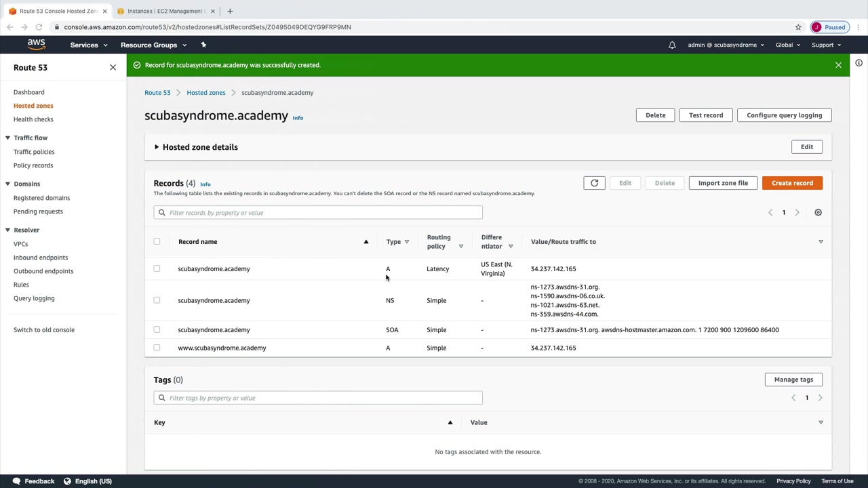Focus the Filter tags search field
Image resolution: width=868 pixels, height=488 pixels.
(318, 398)
